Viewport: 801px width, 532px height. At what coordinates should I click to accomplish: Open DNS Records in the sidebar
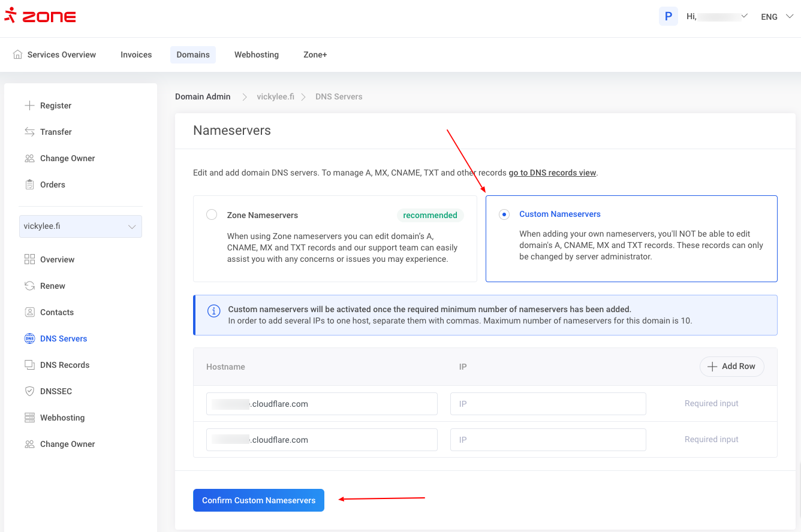(x=65, y=365)
